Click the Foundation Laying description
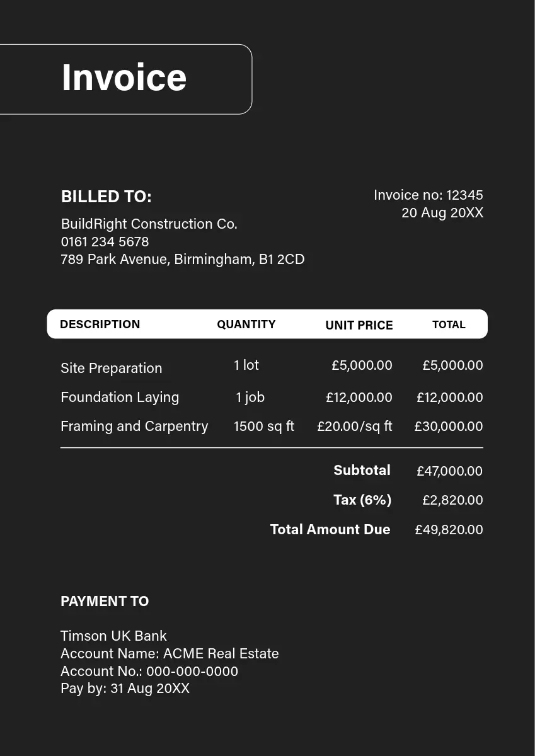Viewport: 535px width, 756px height. click(120, 397)
